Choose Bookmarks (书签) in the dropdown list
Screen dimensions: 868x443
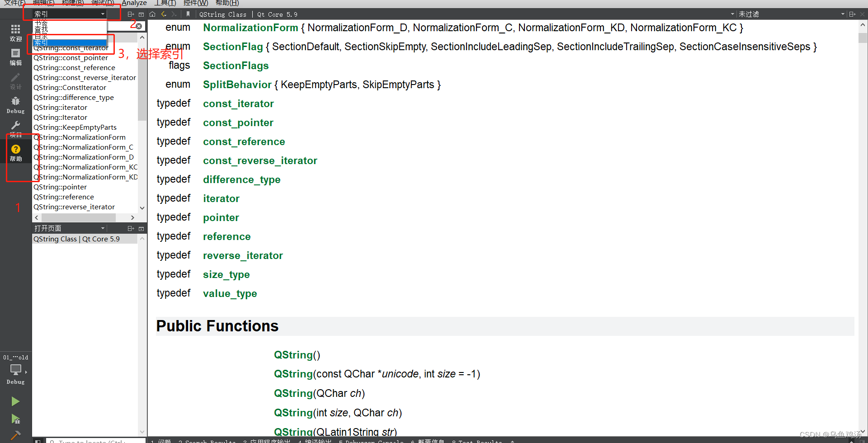tap(70, 23)
